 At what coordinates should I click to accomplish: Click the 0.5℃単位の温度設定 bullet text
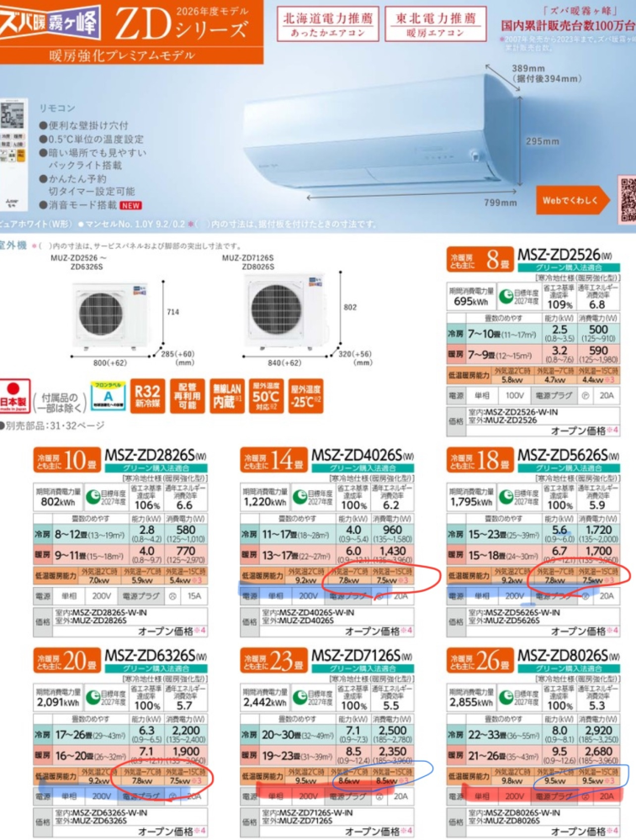(91, 140)
